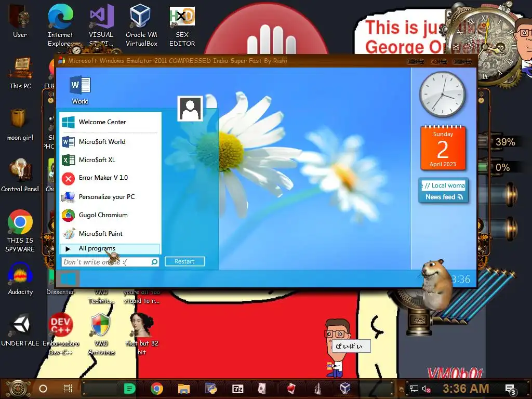Screen dimensions: 532x399
Task: Open Task View on the taskbar
Action: [x=68, y=389]
